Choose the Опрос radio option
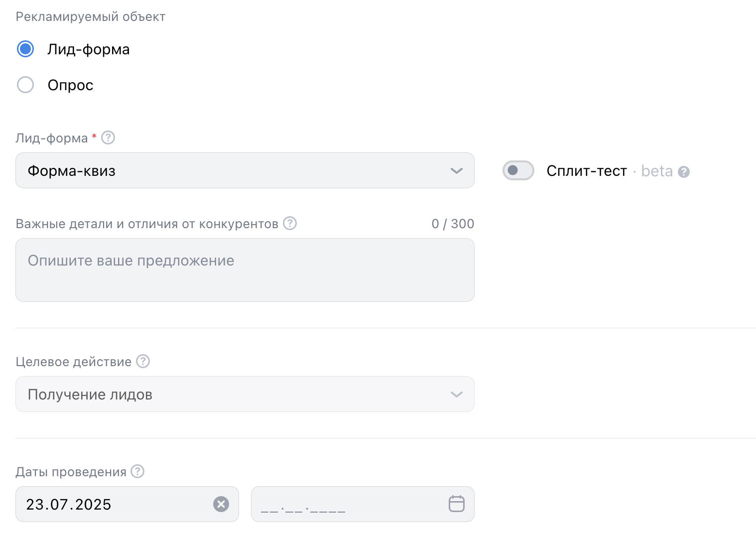The width and height of the screenshot is (756, 534). pos(25,85)
